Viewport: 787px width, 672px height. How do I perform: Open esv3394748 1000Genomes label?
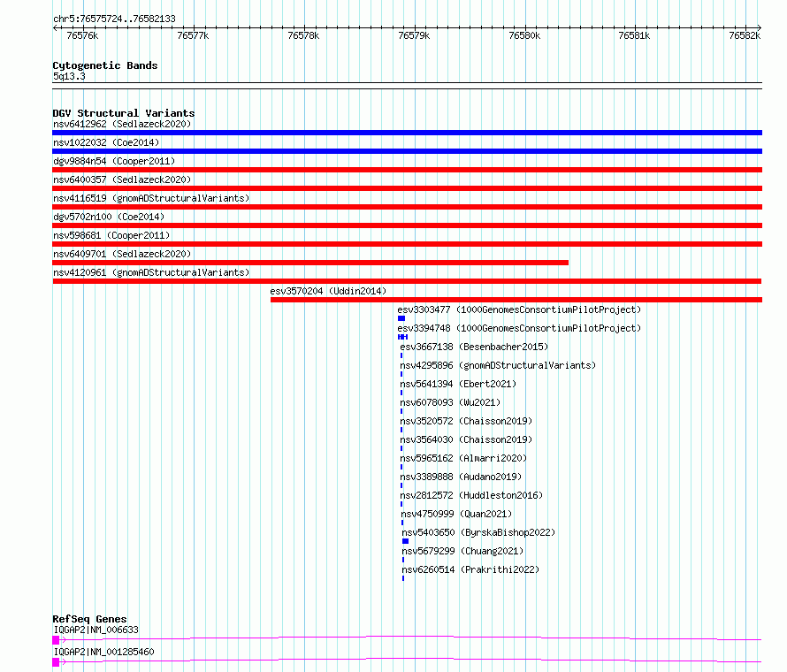click(x=519, y=328)
